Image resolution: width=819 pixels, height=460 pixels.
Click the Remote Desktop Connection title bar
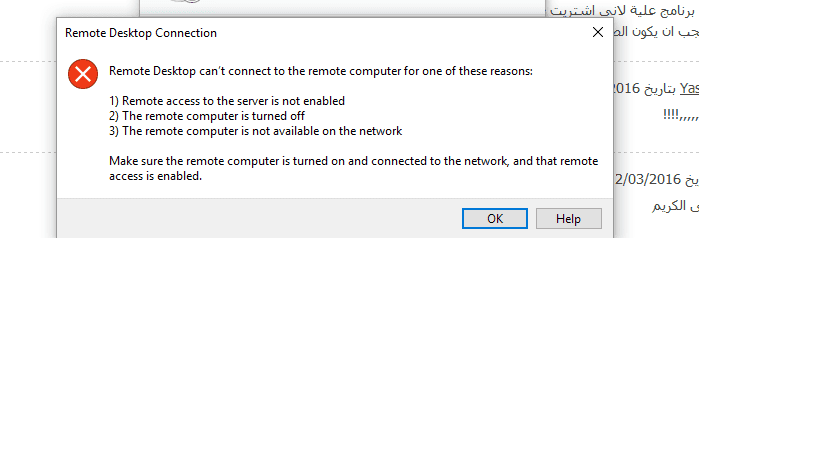click(x=300, y=33)
